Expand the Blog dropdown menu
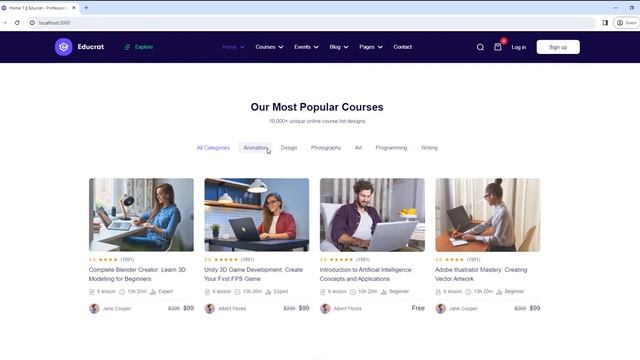 [339, 47]
